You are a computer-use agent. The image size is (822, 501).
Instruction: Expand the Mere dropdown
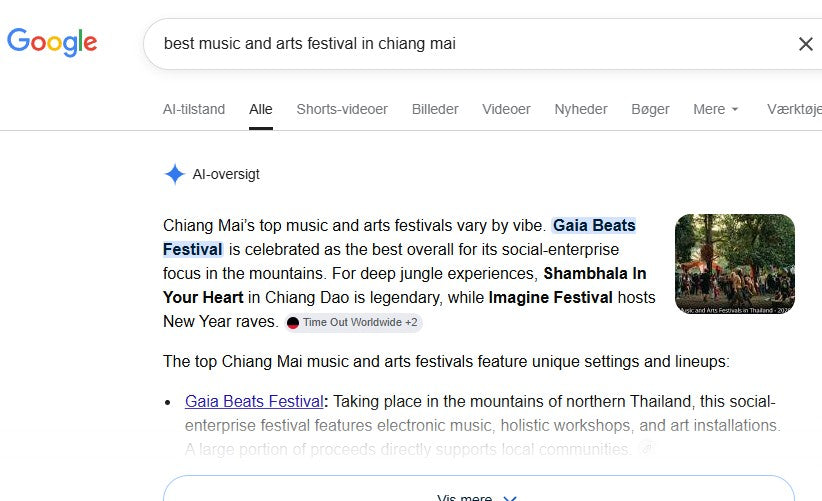715,109
